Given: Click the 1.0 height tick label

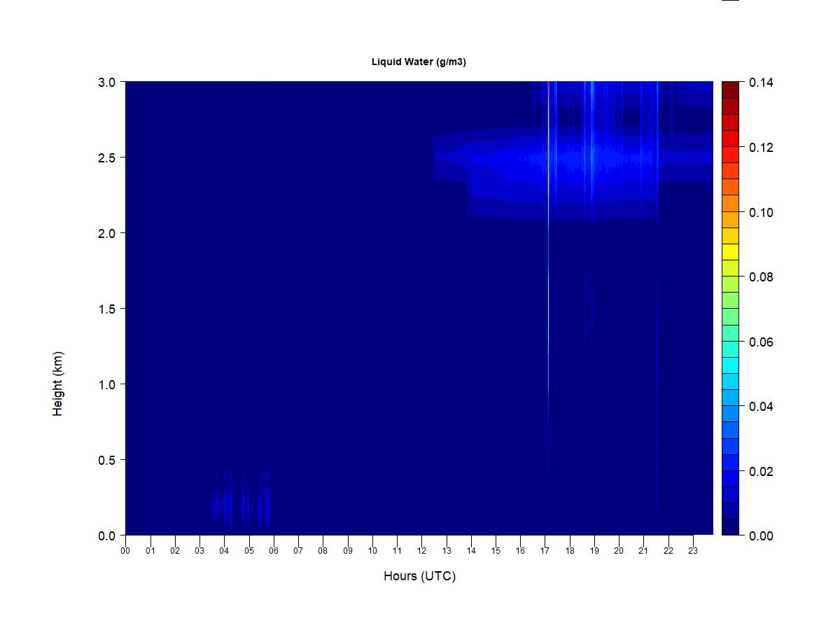Looking at the screenshot, I should click(x=107, y=384).
